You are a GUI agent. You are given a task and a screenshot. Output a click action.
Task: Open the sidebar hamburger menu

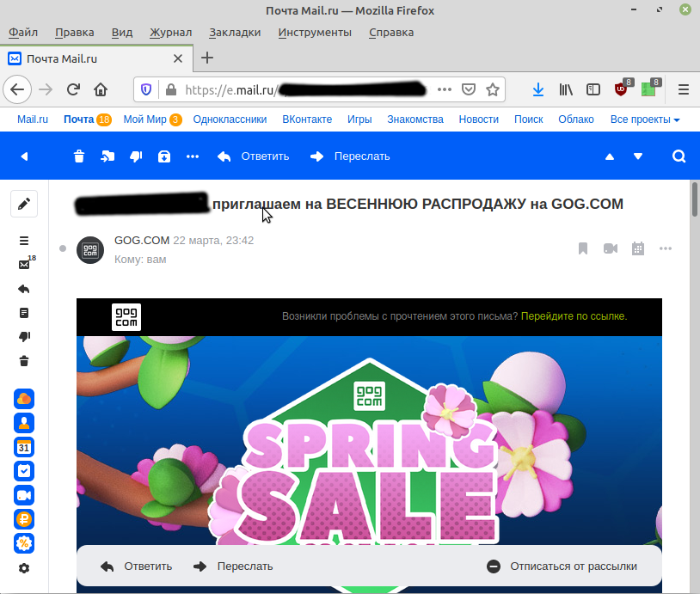(24, 241)
